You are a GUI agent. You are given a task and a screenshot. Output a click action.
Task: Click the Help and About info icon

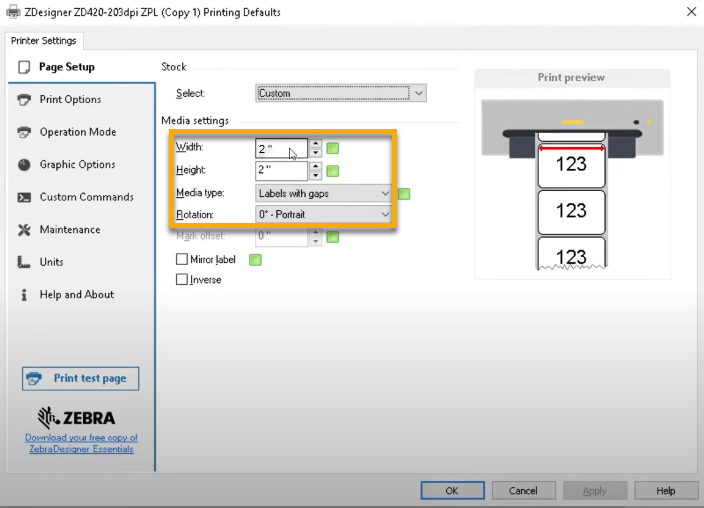[x=24, y=295]
